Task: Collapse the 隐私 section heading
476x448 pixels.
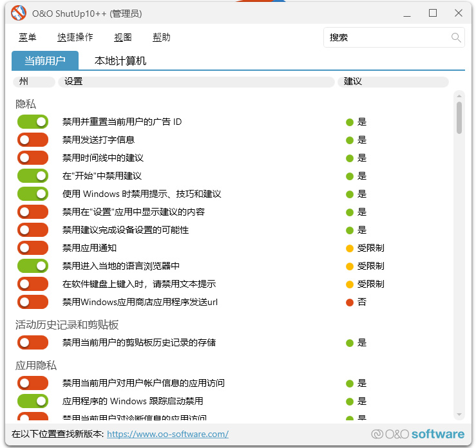Action: (26, 104)
